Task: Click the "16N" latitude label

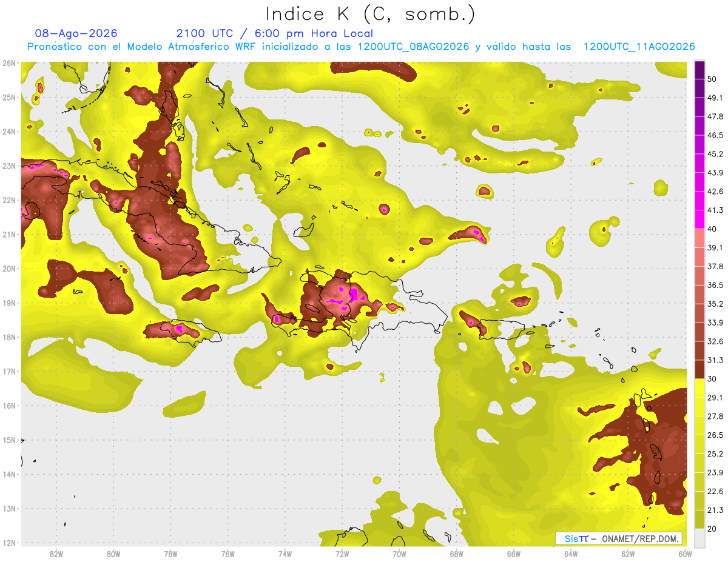Action: point(8,406)
